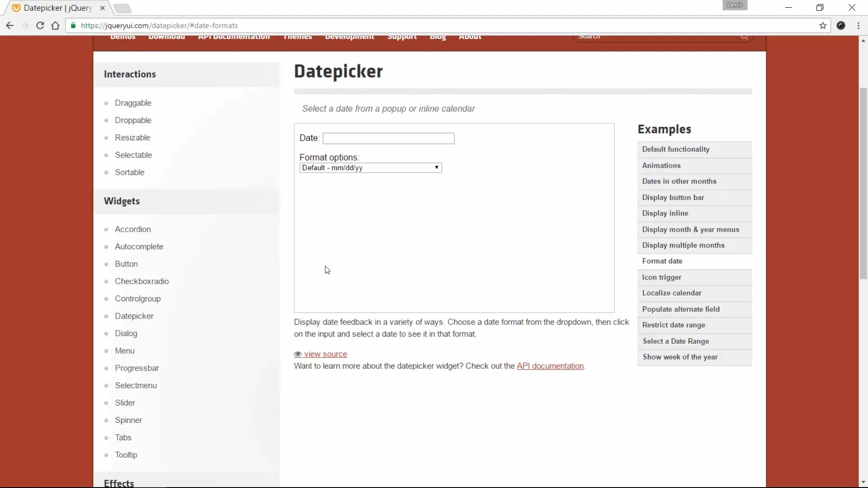Select the Display multiple months example
Image resolution: width=868 pixels, height=488 pixels.
(x=694, y=246)
